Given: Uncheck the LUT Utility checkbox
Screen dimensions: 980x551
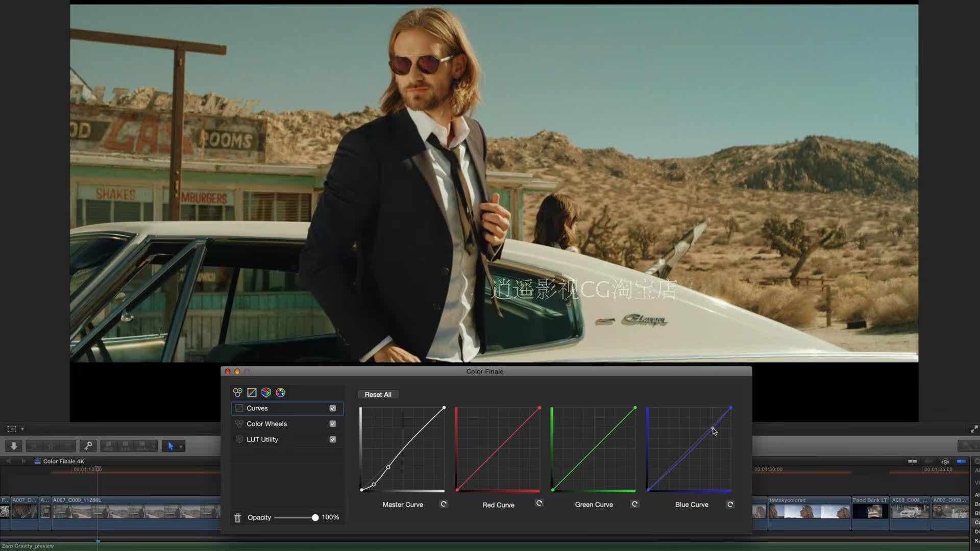Looking at the screenshot, I should click(x=332, y=439).
